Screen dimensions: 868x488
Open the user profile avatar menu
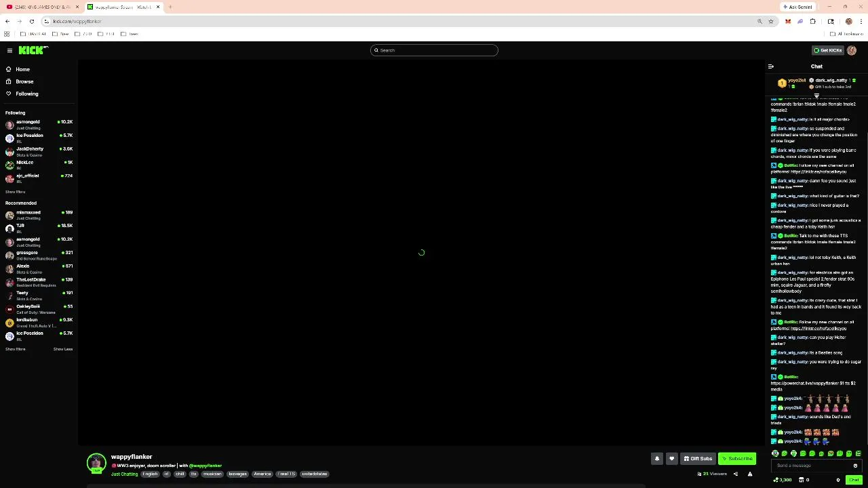click(x=852, y=50)
